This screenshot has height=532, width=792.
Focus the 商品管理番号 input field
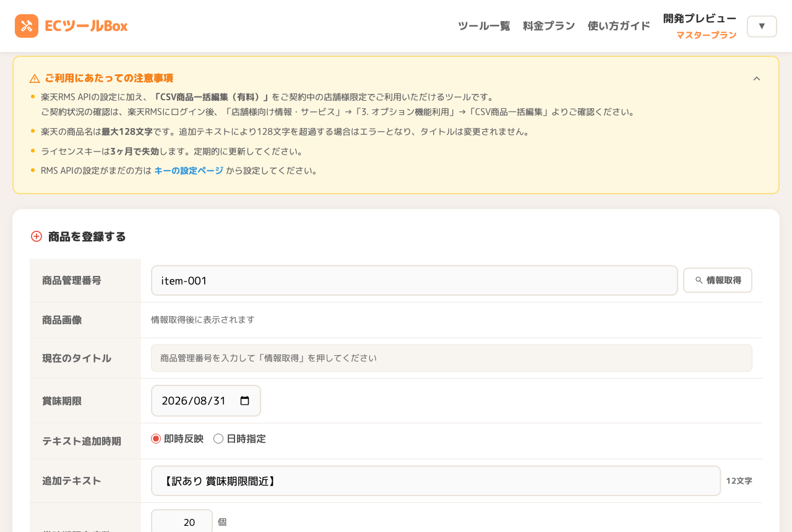click(415, 281)
